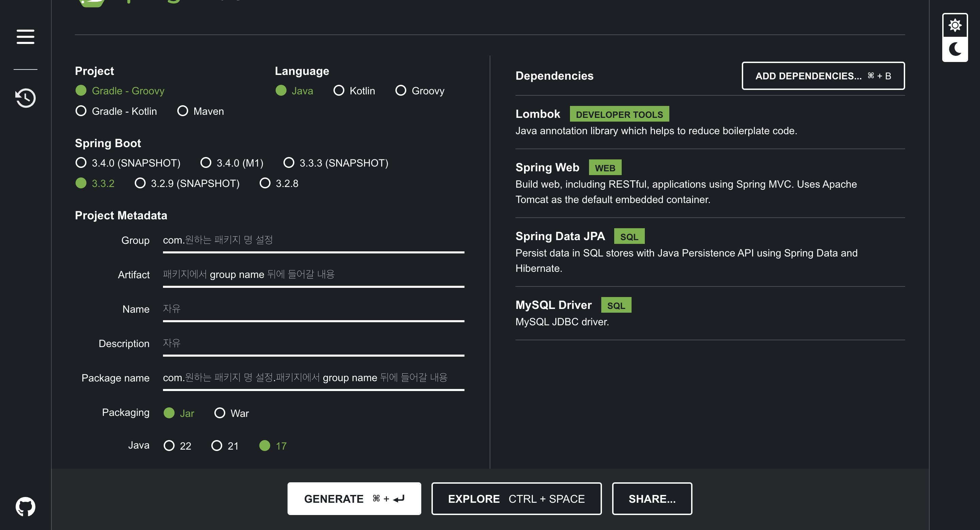Screen dimensions: 980x530
Task: Open the GitHub icon link
Action: [26, 506]
